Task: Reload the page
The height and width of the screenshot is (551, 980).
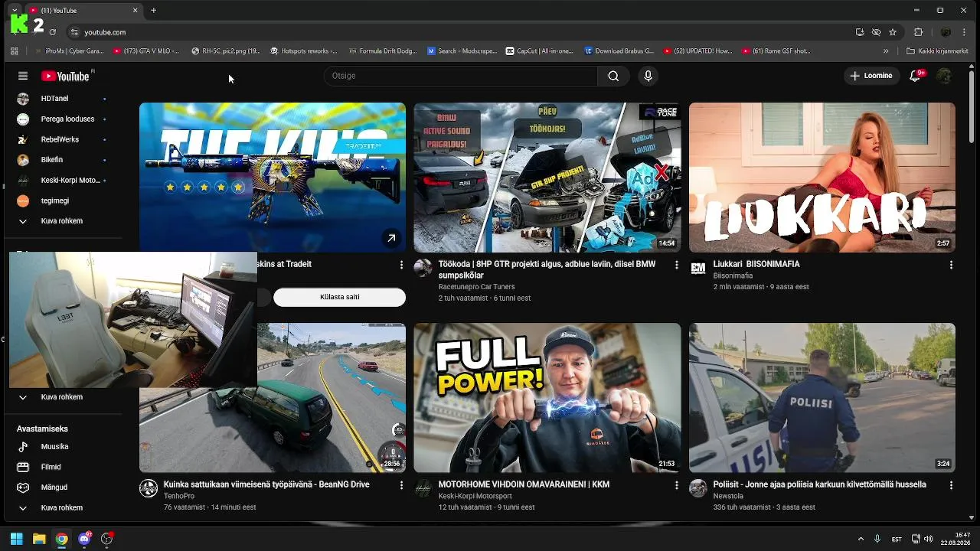Action: (x=52, y=32)
